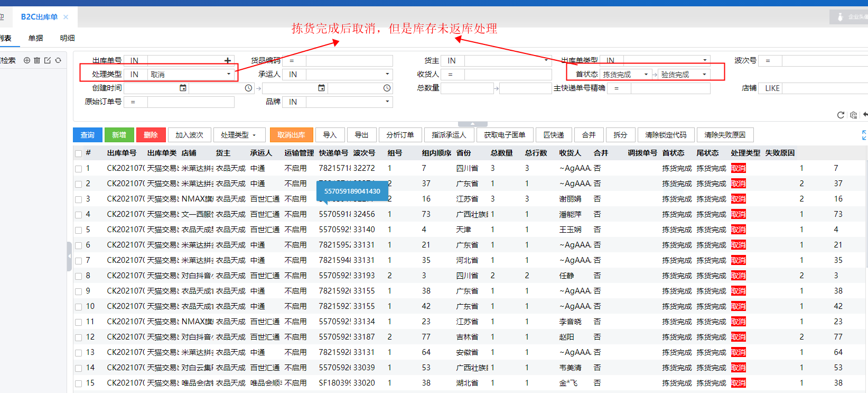The height and width of the screenshot is (393, 868).
Task: Click the trash icon beside the search label
Action: coord(37,60)
